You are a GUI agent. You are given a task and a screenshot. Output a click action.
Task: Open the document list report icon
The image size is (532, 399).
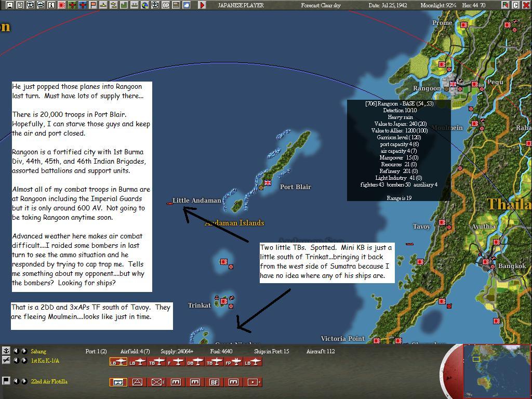(20, 5)
